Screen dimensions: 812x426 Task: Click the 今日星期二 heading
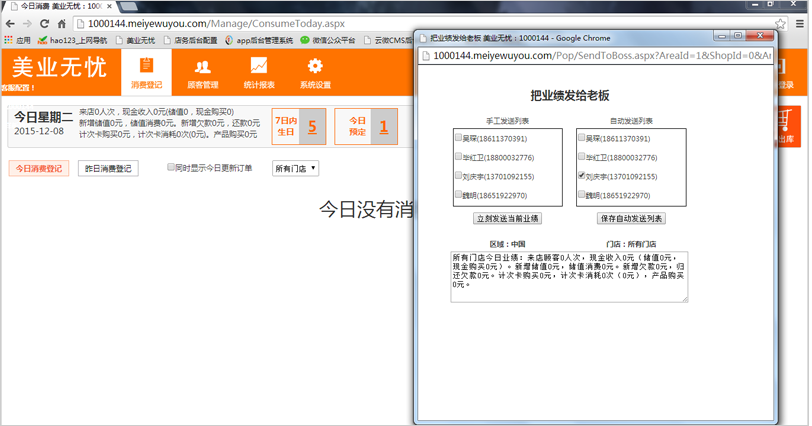coord(44,117)
